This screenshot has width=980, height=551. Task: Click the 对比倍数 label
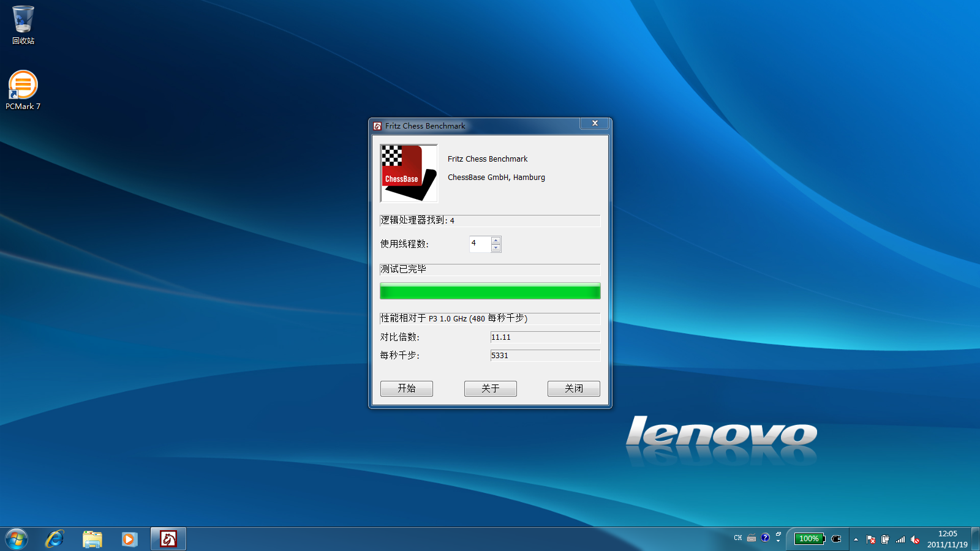399,337
